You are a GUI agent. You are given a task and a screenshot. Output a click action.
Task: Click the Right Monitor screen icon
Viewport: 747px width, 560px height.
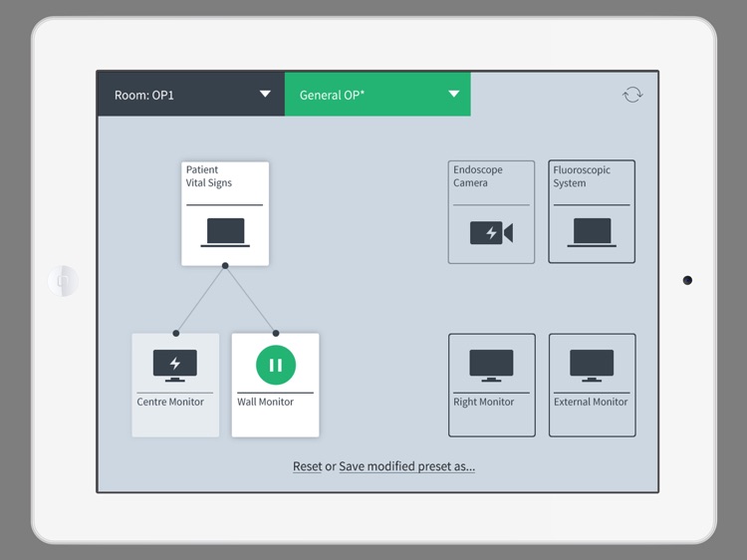(491, 366)
